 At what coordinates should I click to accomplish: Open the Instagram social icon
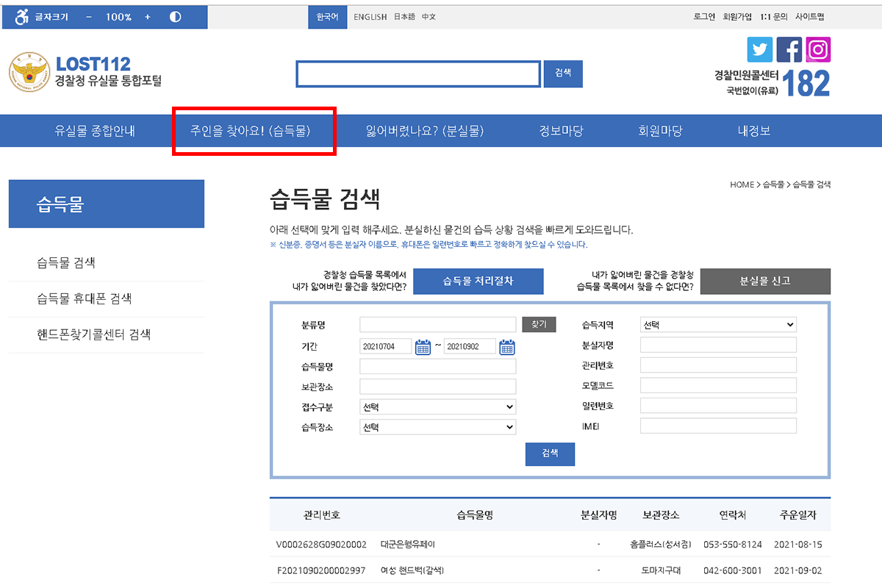(x=818, y=49)
